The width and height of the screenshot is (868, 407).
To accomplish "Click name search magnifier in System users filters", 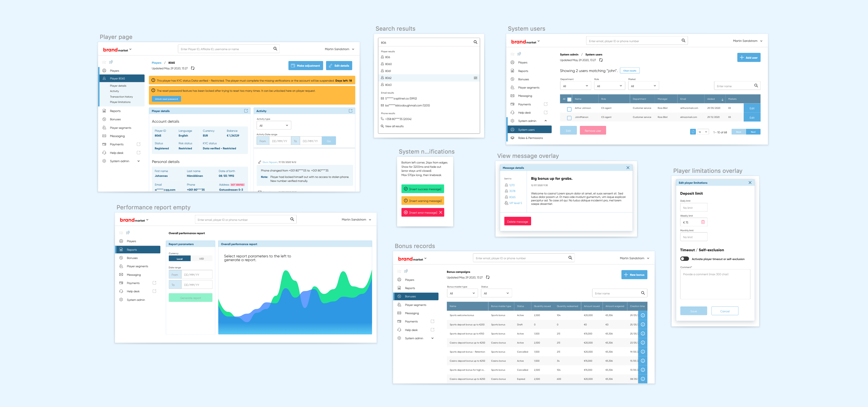I will pyautogui.click(x=756, y=86).
